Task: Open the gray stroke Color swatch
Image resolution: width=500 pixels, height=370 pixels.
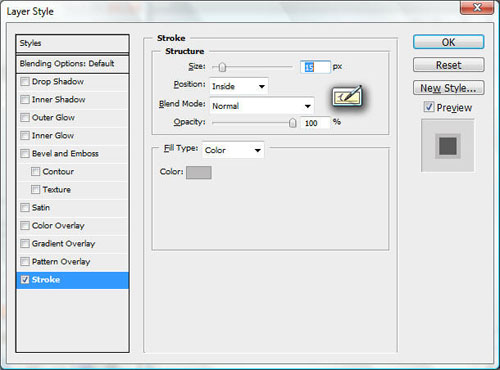Action: click(199, 173)
